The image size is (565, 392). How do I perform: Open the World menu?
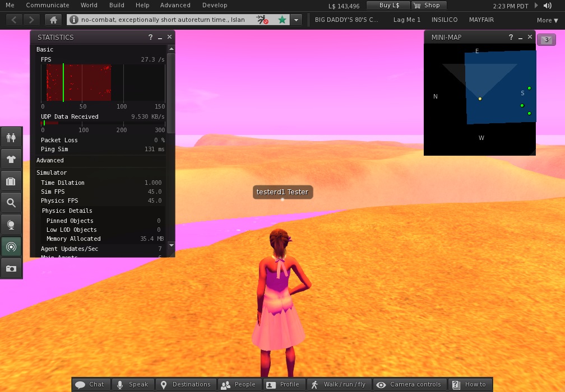coord(89,5)
